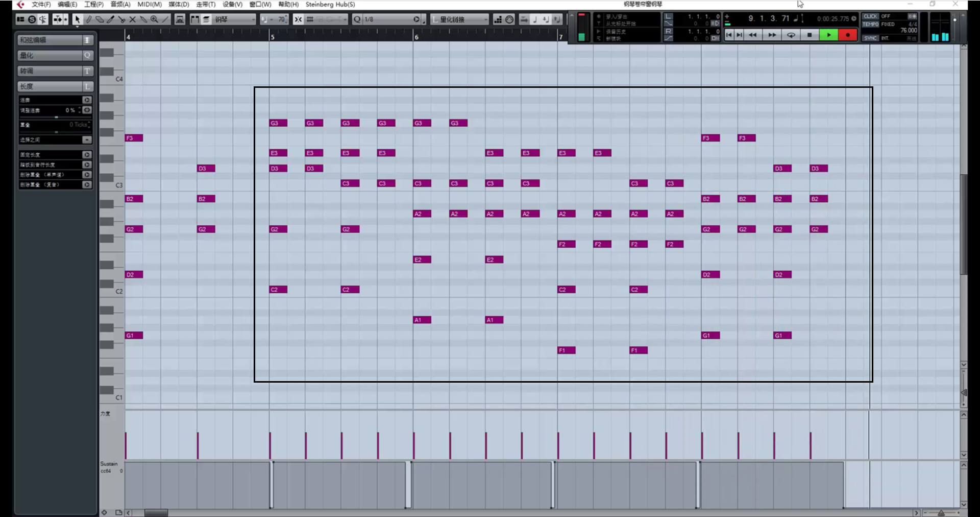Click legato adjust slider handle
Image resolution: width=980 pixels, height=517 pixels.
(x=56, y=117)
